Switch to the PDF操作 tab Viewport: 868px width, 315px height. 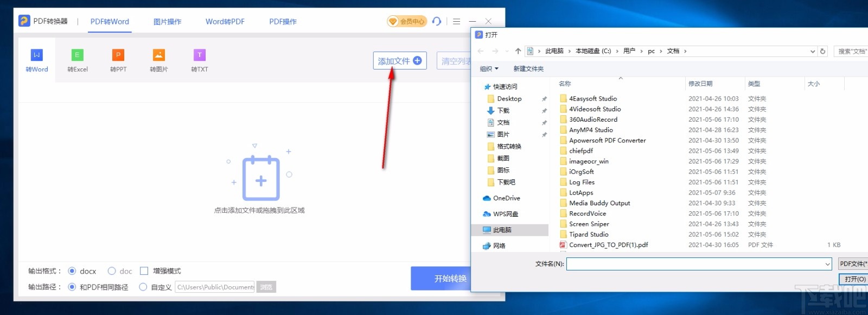pos(283,22)
